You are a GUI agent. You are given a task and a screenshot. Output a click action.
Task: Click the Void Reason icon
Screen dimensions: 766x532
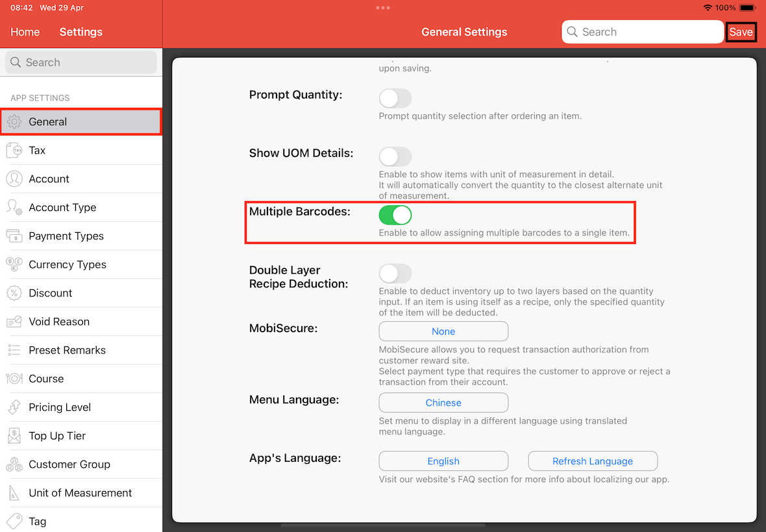[x=14, y=322]
